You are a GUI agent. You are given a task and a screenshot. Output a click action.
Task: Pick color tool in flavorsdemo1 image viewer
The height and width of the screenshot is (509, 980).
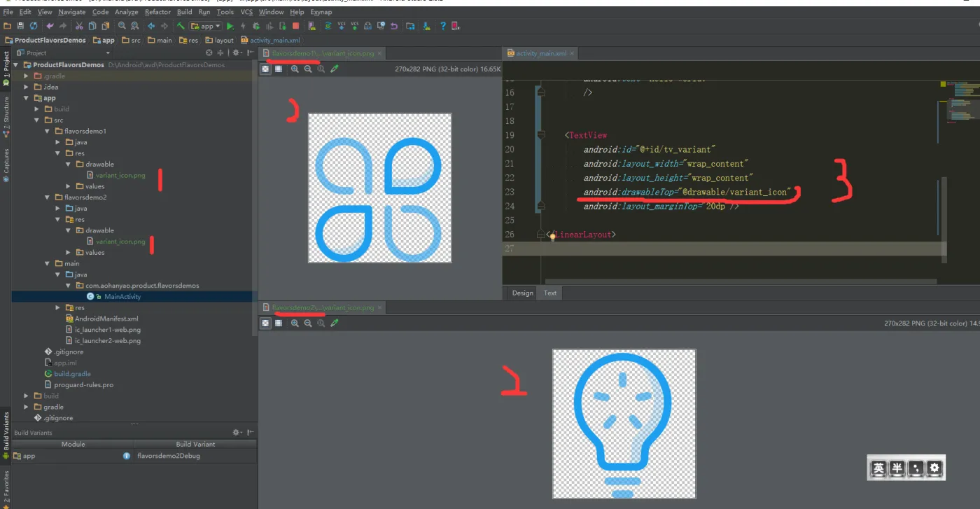pos(335,69)
